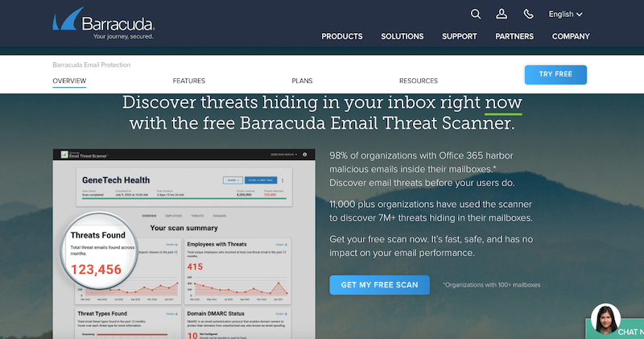Click the 123,456 threats found number
Screen dimensions: 644x339
pyautogui.click(x=96, y=270)
